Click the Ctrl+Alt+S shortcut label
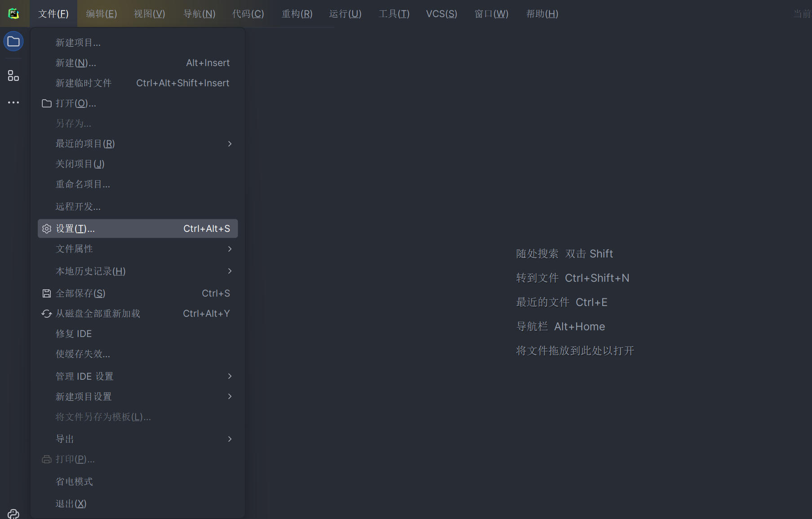Screen dimensions: 812x519 pyautogui.click(x=207, y=229)
